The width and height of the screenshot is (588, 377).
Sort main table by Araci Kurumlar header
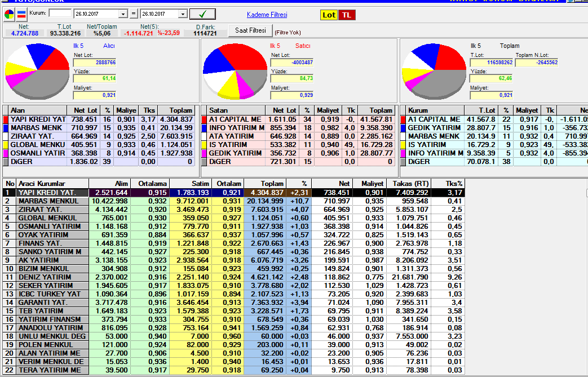point(52,184)
